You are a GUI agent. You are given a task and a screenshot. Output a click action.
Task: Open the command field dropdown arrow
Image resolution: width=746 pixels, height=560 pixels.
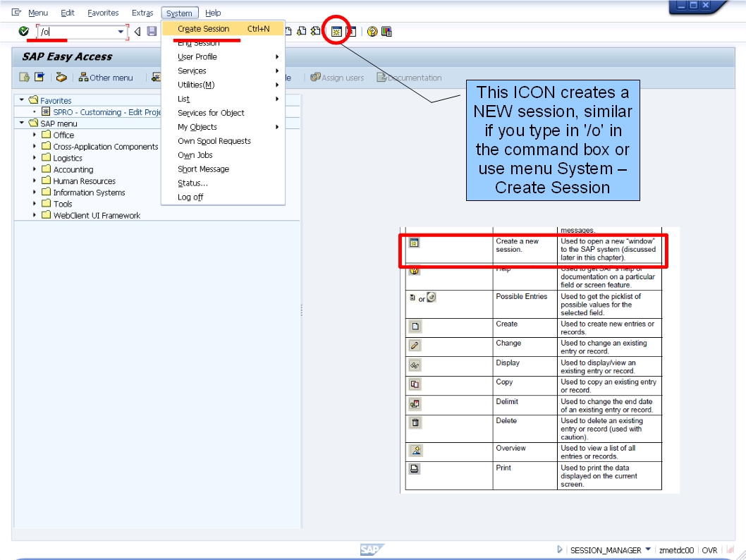(x=120, y=31)
